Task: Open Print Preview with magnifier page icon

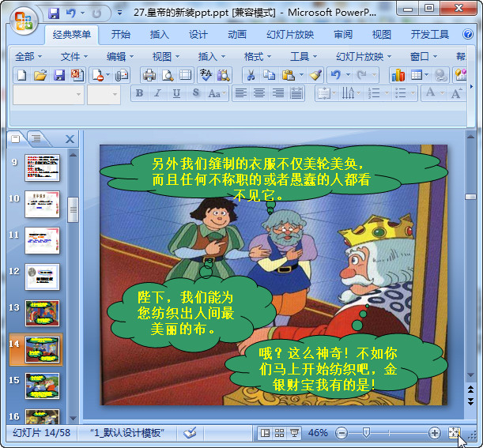Action: click(168, 75)
